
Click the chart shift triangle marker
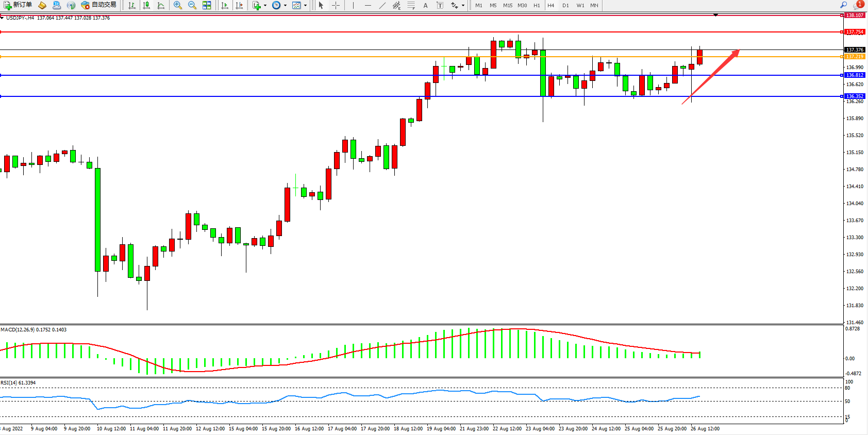click(x=715, y=15)
